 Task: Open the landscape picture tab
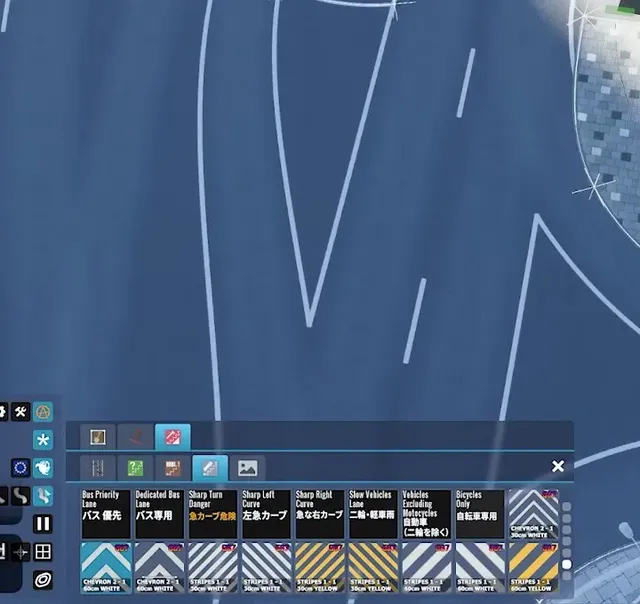point(247,468)
